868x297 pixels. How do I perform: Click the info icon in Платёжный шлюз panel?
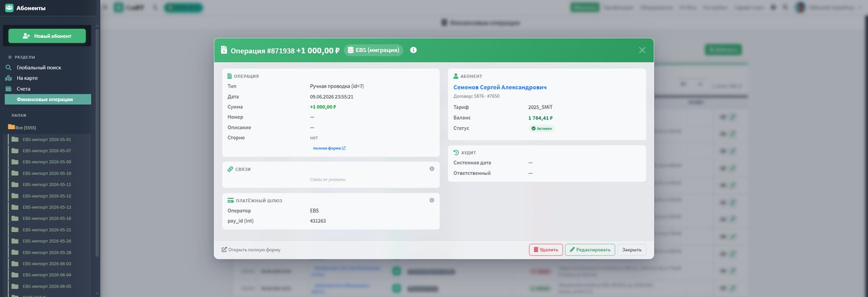pyautogui.click(x=432, y=200)
